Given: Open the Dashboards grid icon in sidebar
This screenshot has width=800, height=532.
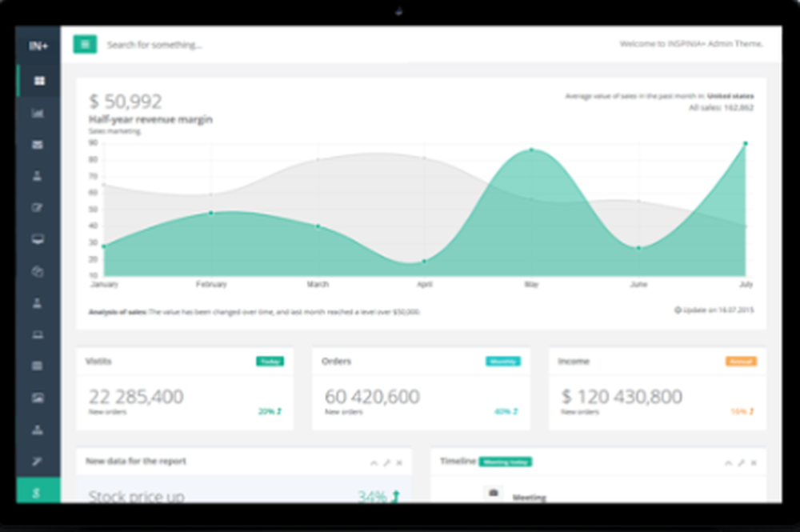Looking at the screenshot, I should tap(39, 81).
